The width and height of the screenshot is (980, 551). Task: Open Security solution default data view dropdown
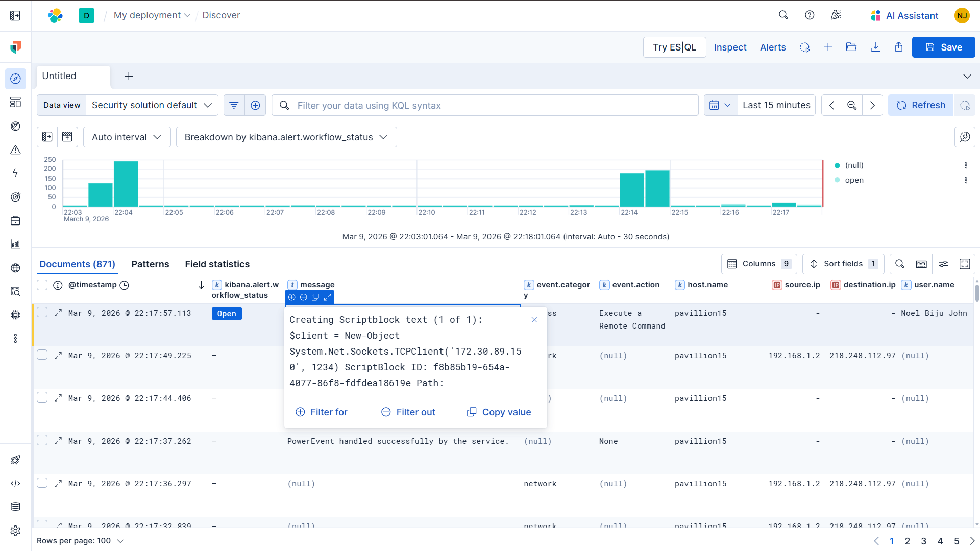click(x=152, y=105)
